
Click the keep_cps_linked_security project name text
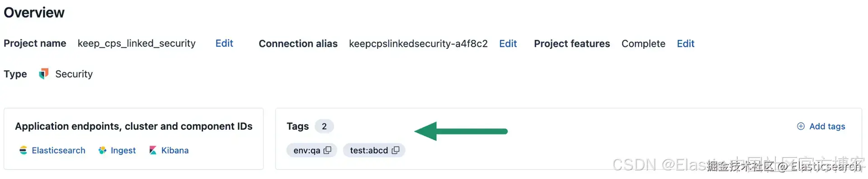(x=137, y=43)
